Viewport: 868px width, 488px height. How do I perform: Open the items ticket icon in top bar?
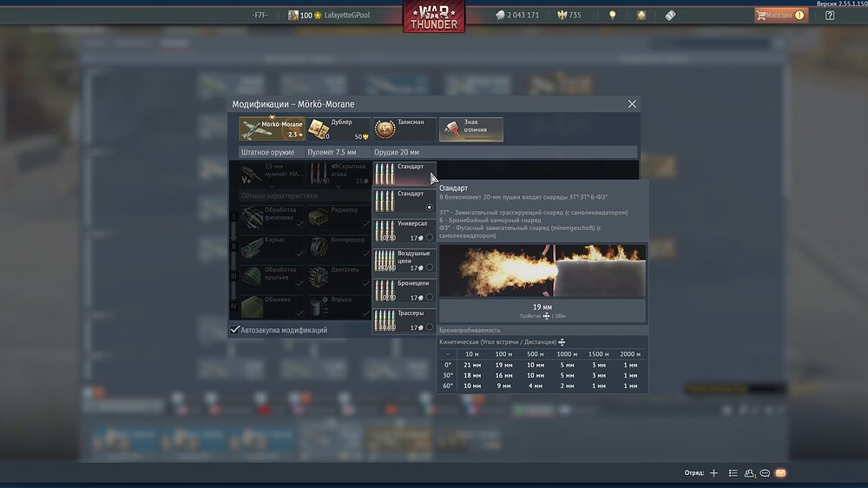point(670,16)
